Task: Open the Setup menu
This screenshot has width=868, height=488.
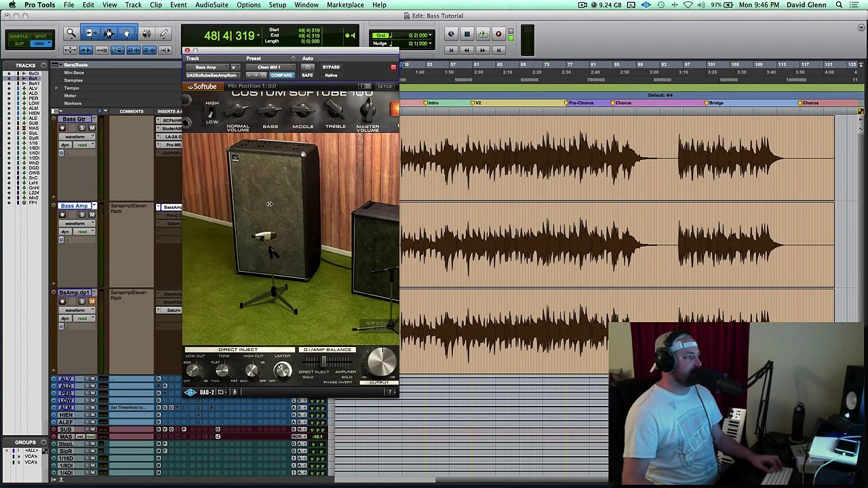Action: (x=277, y=5)
